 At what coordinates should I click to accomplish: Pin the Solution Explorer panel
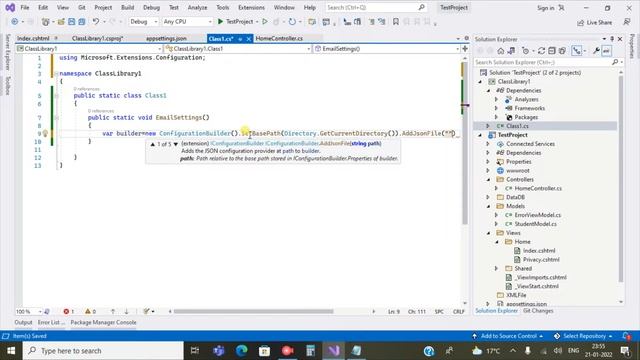tap(612, 39)
